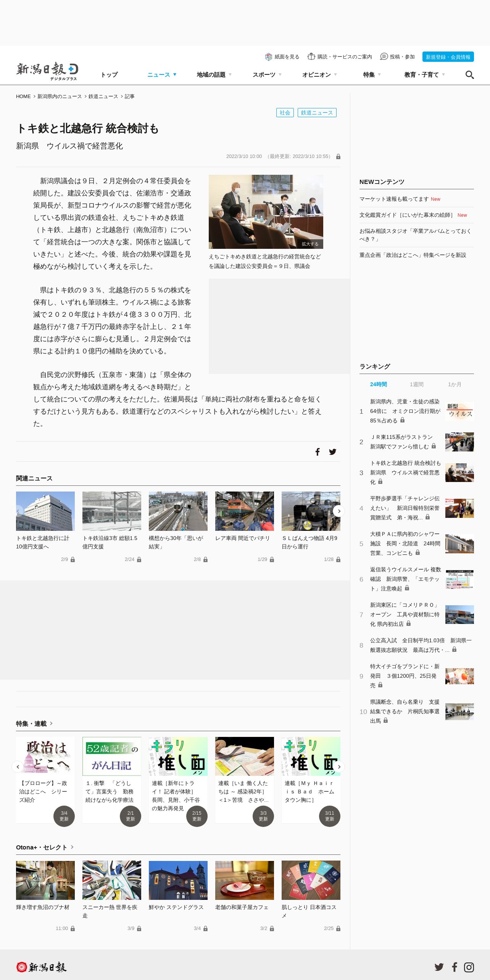Switch ranking to 24時間 tab
This screenshot has width=490, height=980.
[379, 384]
